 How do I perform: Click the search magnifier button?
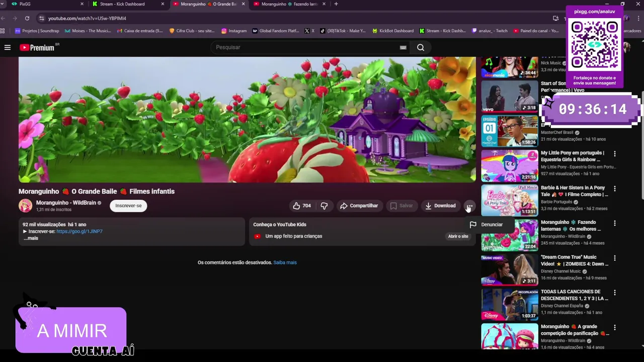(x=421, y=47)
